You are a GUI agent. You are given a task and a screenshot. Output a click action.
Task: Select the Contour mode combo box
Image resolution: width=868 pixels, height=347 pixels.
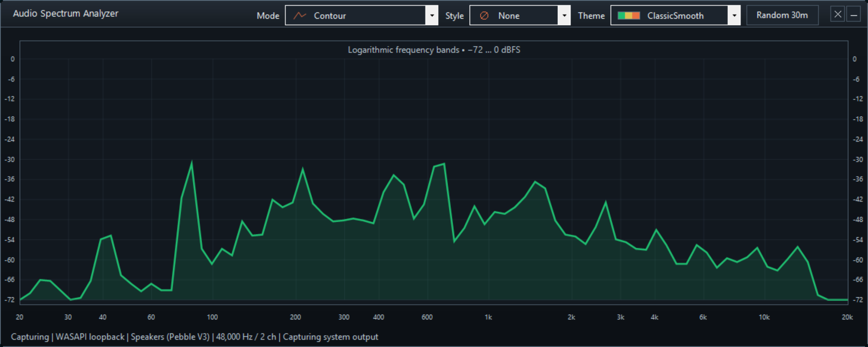pyautogui.click(x=362, y=15)
